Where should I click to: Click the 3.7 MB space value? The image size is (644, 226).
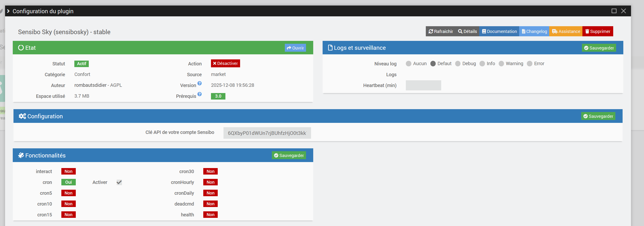[82, 96]
